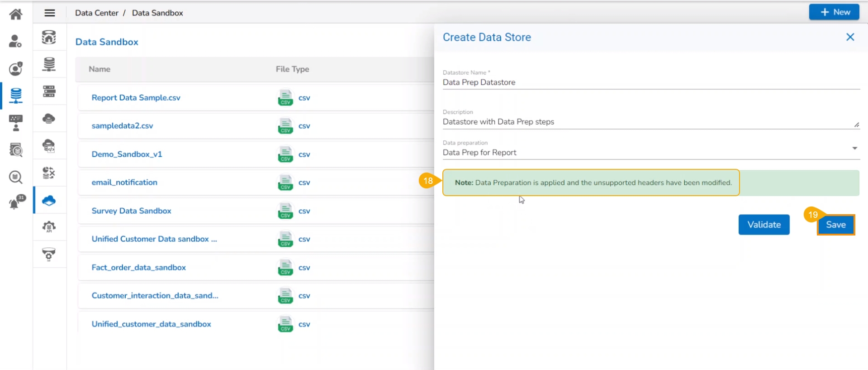The width and height of the screenshot is (868, 370).
Task: Click CSV file icon for sampledata2.csv
Action: pos(285,126)
